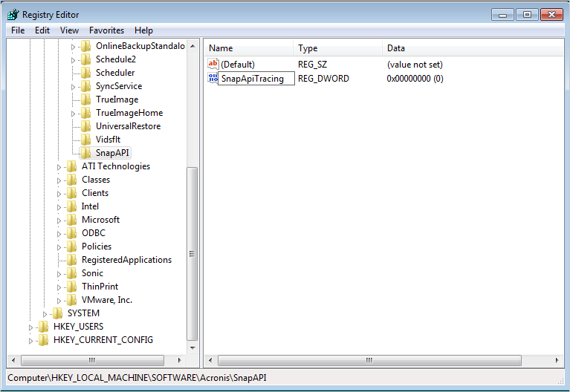
Task: Open the Favorites menu
Action: (106, 30)
